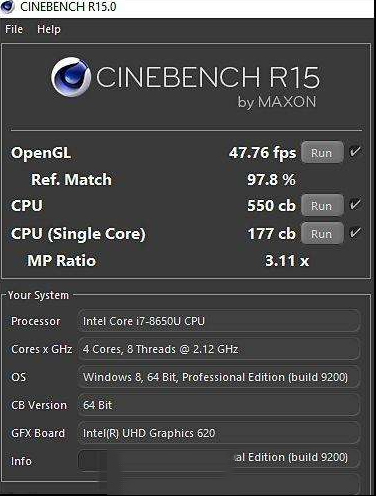This screenshot has width=376, height=496.
Task: Toggle the CPU test checkbox
Action: tap(355, 204)
